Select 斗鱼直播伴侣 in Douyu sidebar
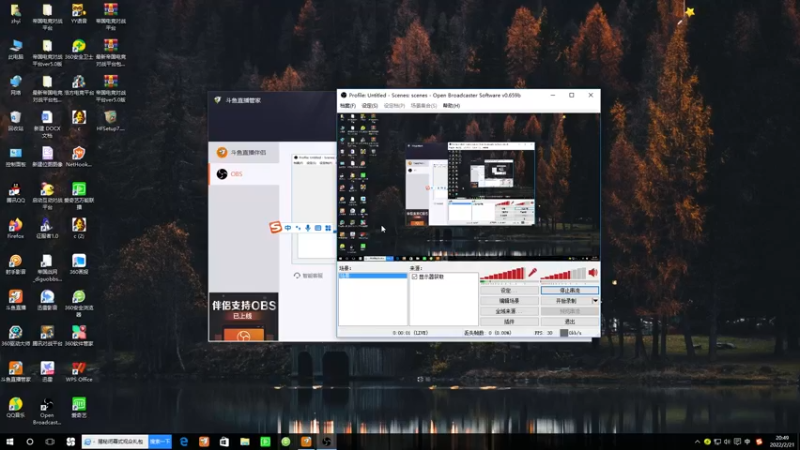This screenshot has height=450, width=800. point(244,152)
